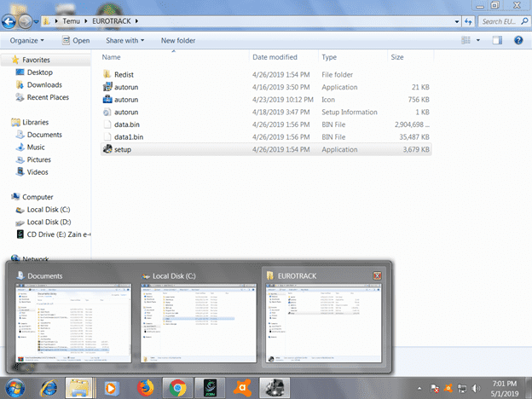This screenshot has height=399, width=532.
Task: Close the EUROTRACK thumbnail preview
Action: [377, 276]
